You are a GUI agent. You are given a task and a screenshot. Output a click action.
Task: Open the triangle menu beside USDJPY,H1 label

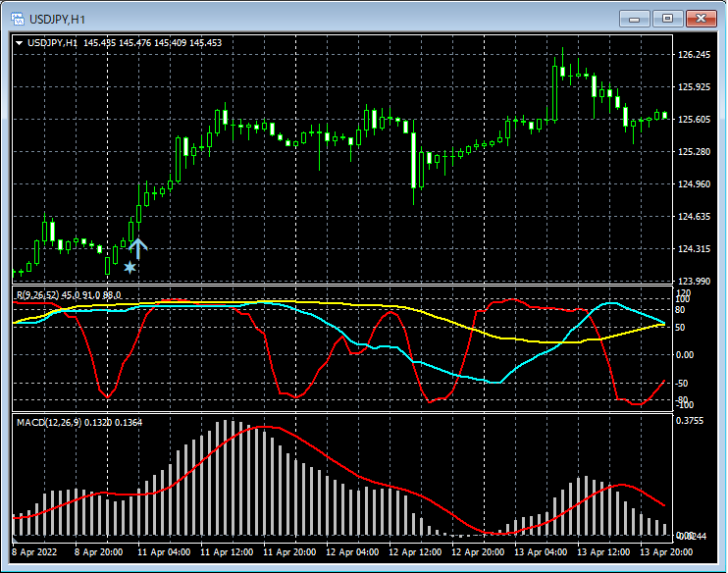point(19,42)
